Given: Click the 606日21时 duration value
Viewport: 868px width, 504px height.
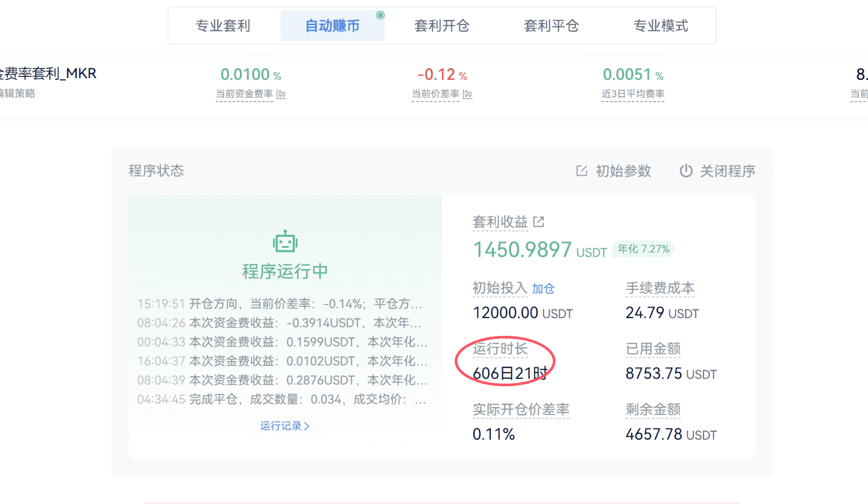Looking at the screenshot, I should [x=510, y=373].
